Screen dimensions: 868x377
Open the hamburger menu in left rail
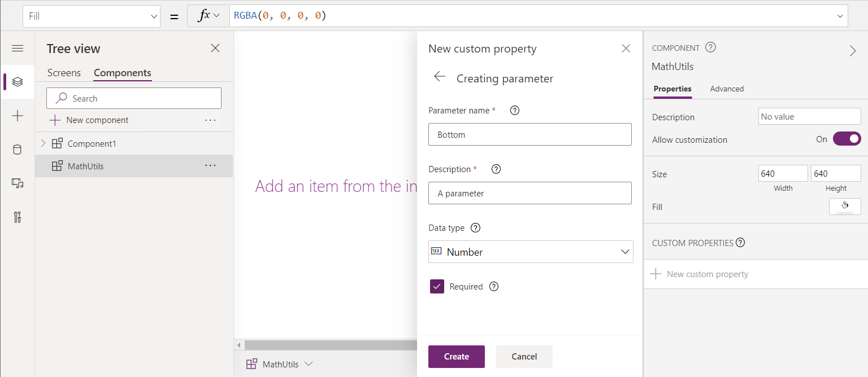[x=18, y=49]
